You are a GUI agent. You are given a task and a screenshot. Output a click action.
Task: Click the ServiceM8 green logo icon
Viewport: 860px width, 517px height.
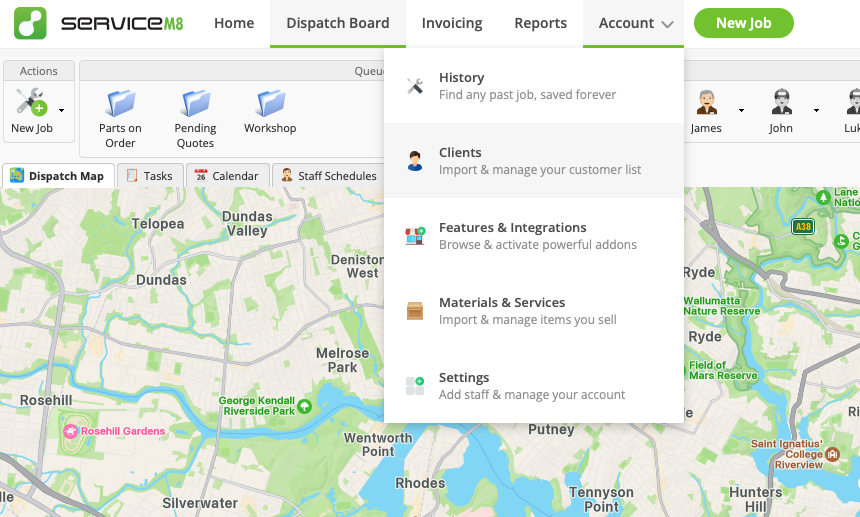[30, 23]
